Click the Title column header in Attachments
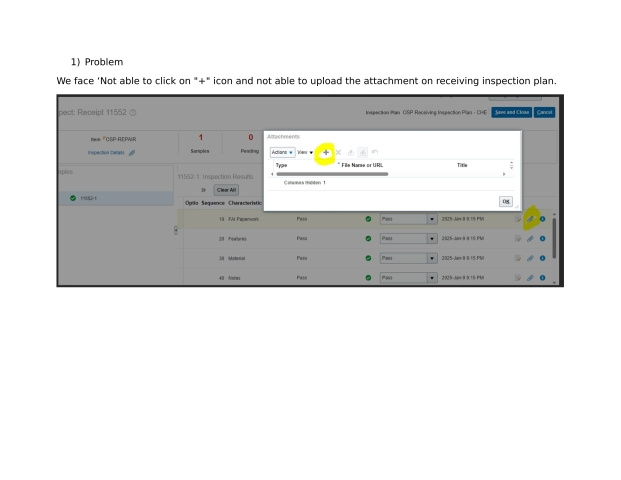621x480 pixels. (x=462, y=165)
